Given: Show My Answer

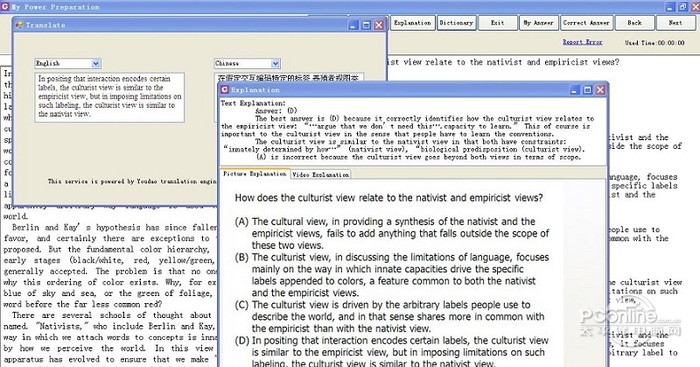Looking at the screenshot, I should (x=538, y=23).
